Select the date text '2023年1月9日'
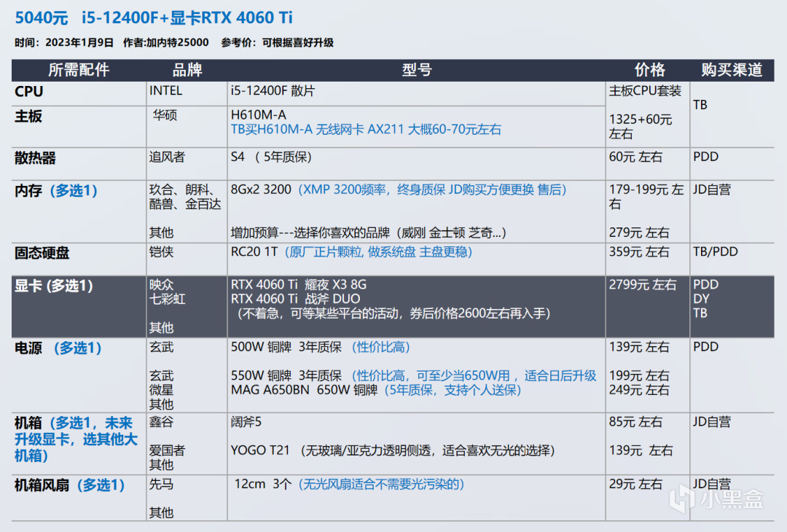 pyautogui.click(x=80, y=43)
